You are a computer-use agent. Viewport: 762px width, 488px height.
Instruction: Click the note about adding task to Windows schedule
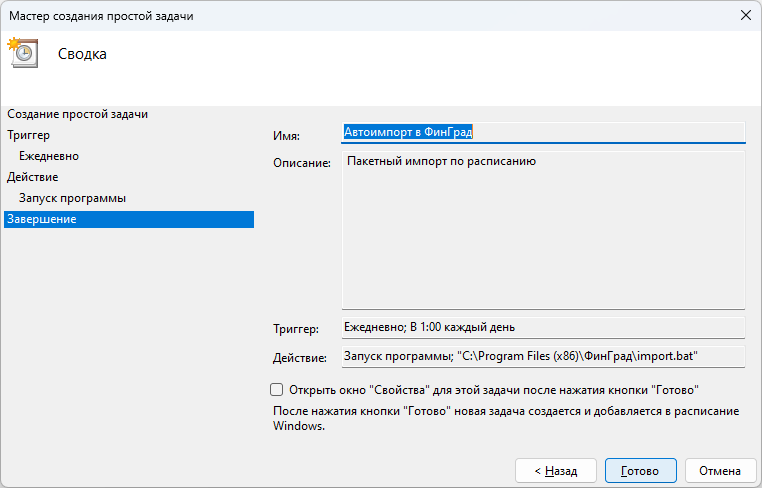click(505, 418)
